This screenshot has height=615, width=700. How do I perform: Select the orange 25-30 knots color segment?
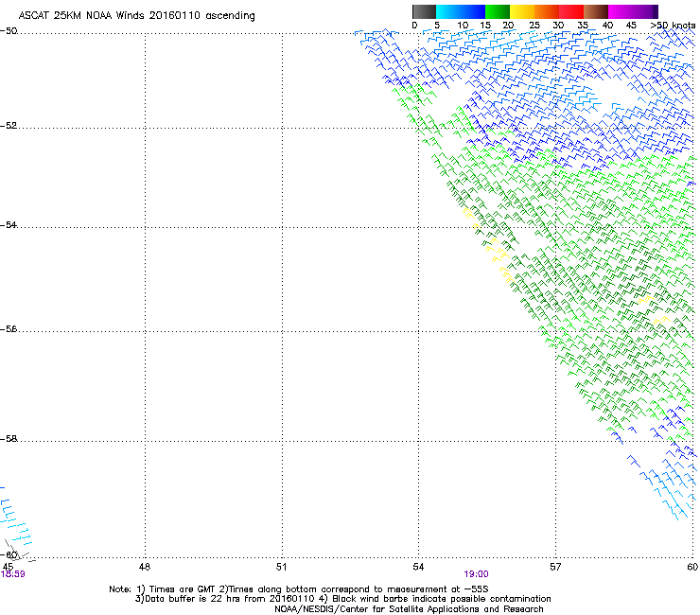pyautogui.click(x=547, y=11)
